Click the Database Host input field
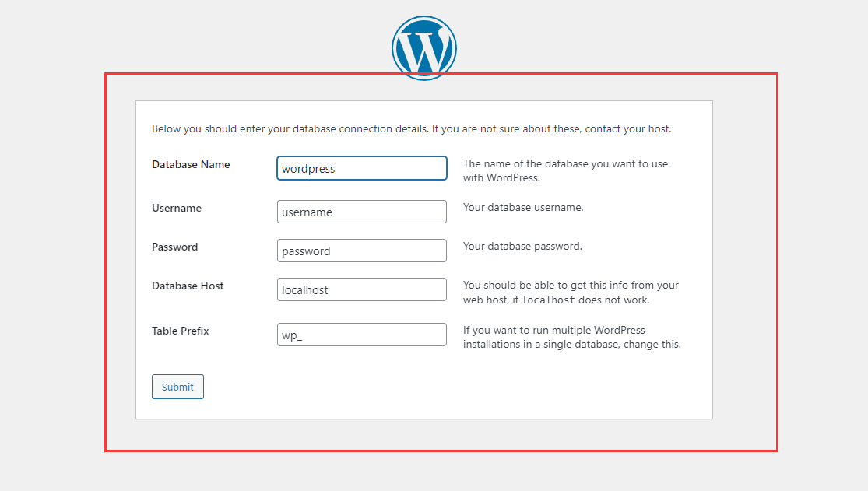Viewport: 868px width, 491px height. tap(361, 289)
